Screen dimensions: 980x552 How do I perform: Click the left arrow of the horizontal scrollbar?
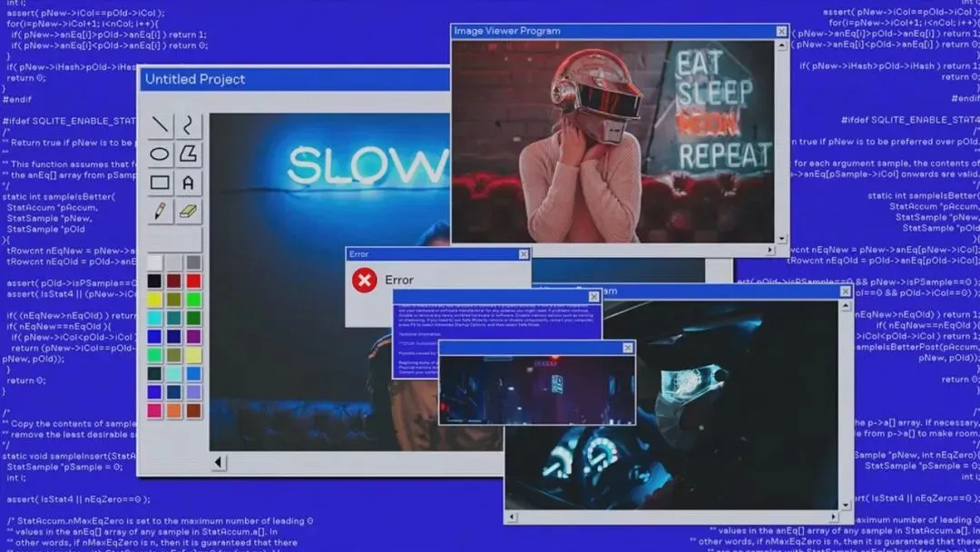[x=218, y=463]
